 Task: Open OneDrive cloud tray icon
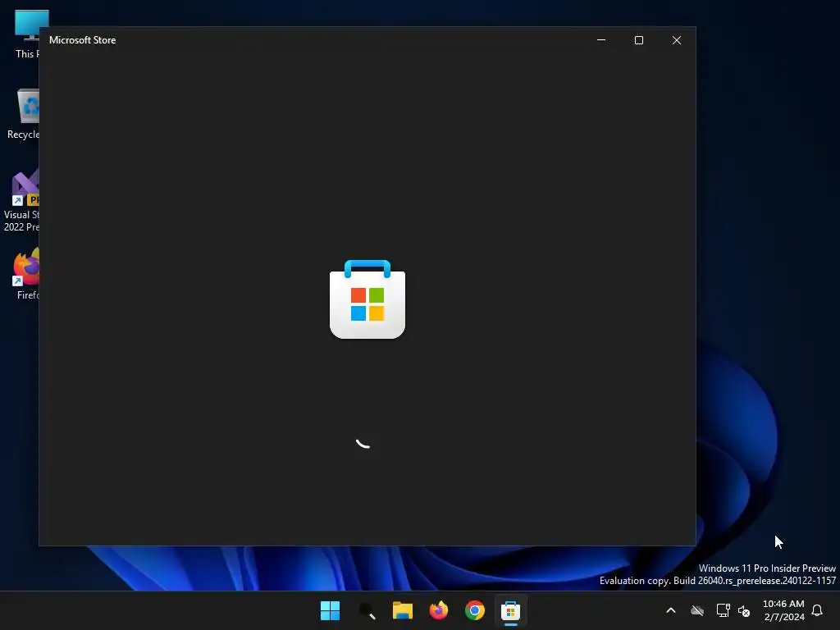click(697, 610)
